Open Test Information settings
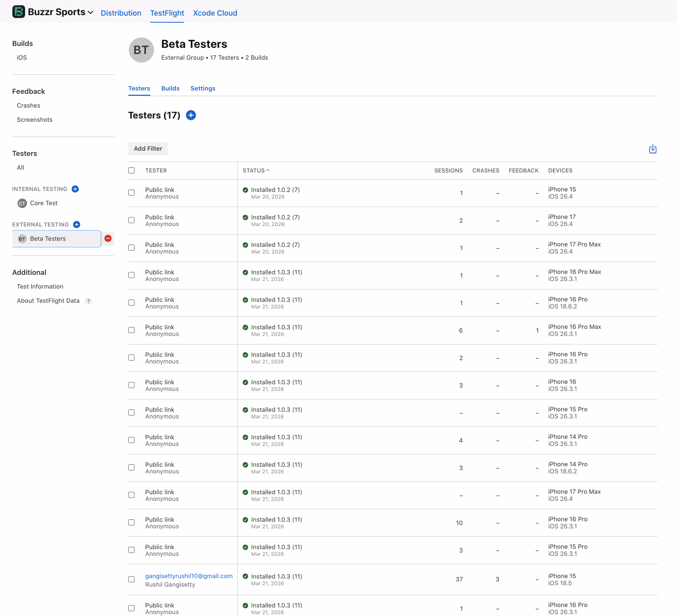677x616 pixels. (40, 286)
